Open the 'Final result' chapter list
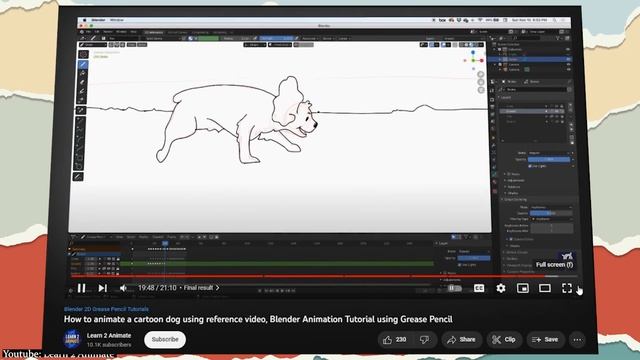Screen dimensions: 640x360 coord(201,288)
